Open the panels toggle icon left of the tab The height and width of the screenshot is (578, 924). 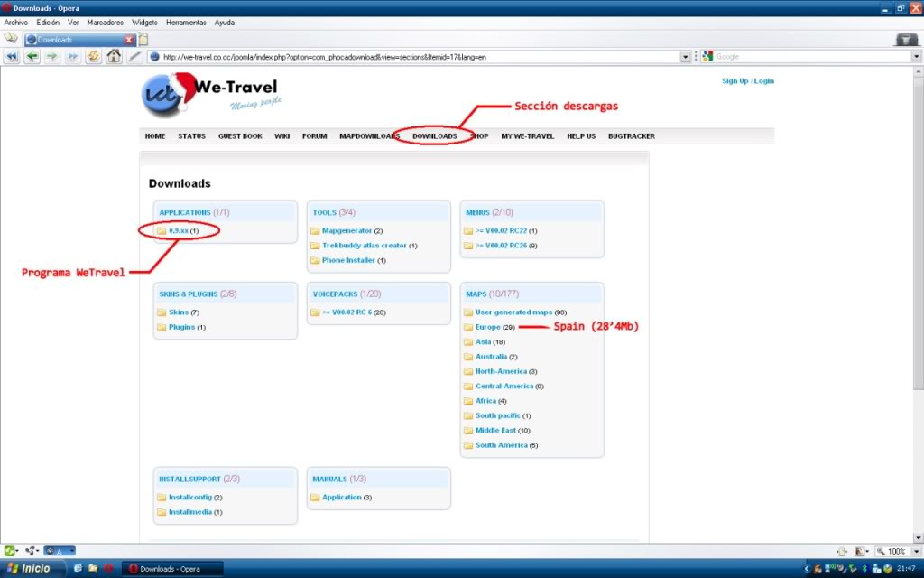tap(11, 39)
